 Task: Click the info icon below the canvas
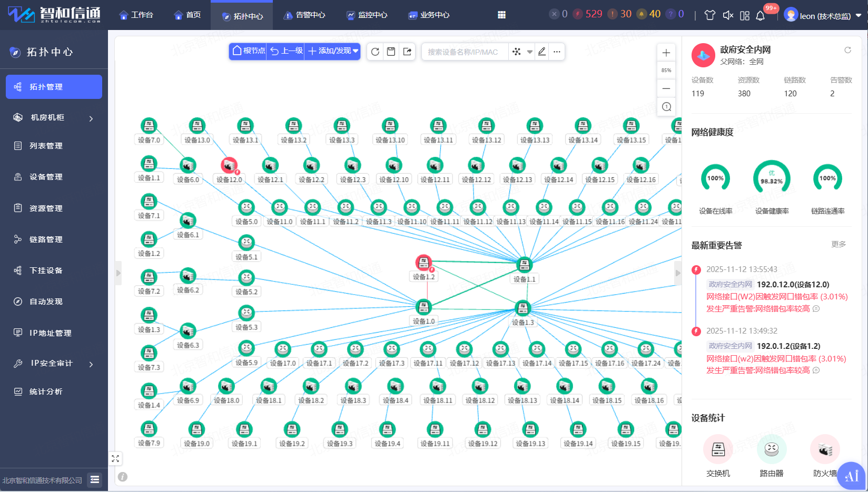pyautogui.click(x=123, y=477)
